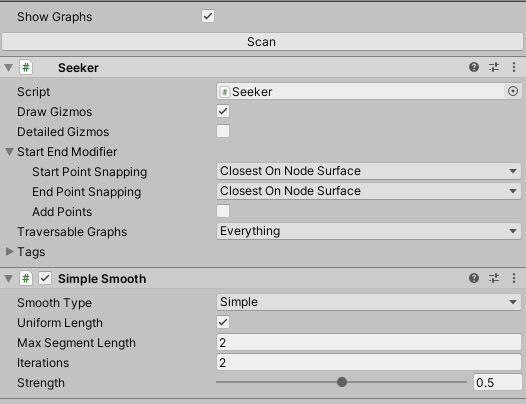Click the Seeker component script icon

pos(26,67)
